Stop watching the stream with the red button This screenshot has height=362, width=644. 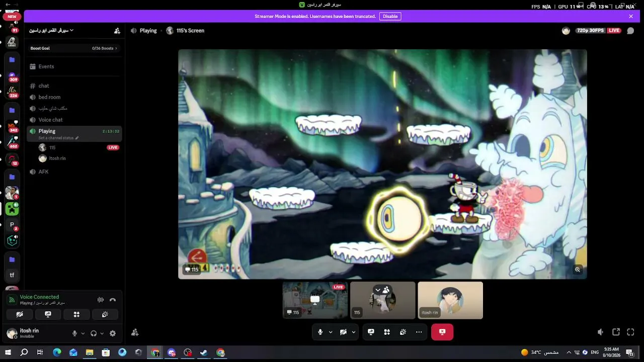(442, 332)
